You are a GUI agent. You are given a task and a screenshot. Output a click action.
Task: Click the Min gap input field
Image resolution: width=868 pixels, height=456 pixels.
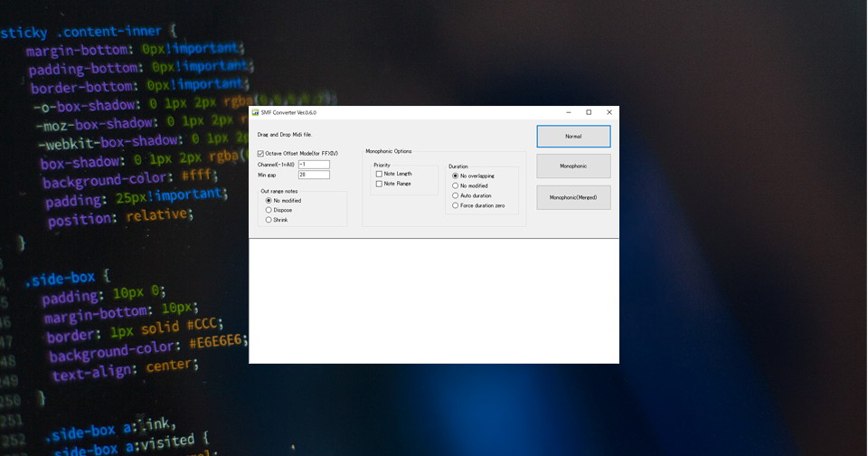tap(314, 175)
